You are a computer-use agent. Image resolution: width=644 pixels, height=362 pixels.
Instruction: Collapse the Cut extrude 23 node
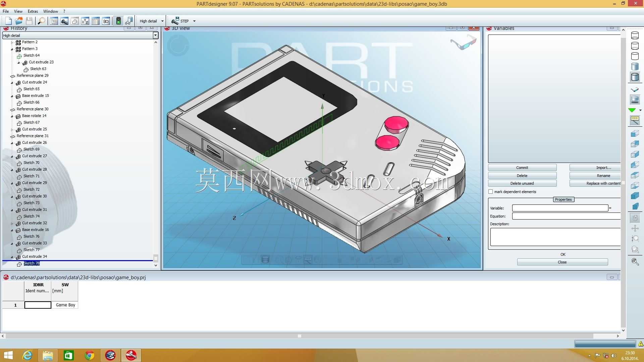tap(19, 62)
